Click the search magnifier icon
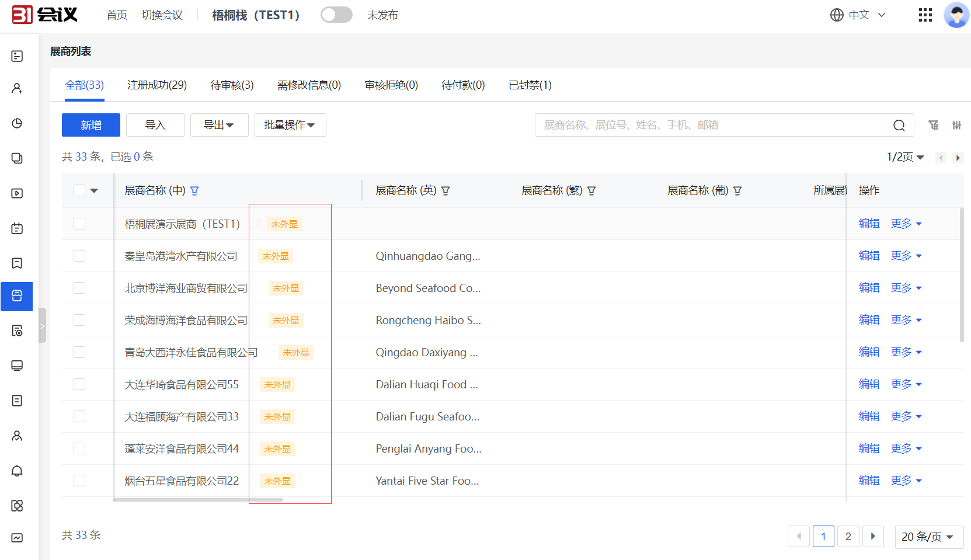The width and height of the screenshot is (971, 560). pos(899,126)
